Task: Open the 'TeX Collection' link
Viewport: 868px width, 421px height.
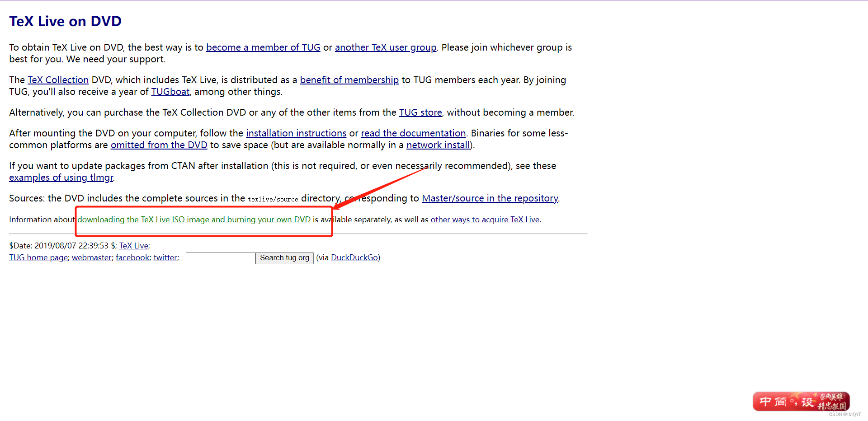Action: [x=58, y=80]
